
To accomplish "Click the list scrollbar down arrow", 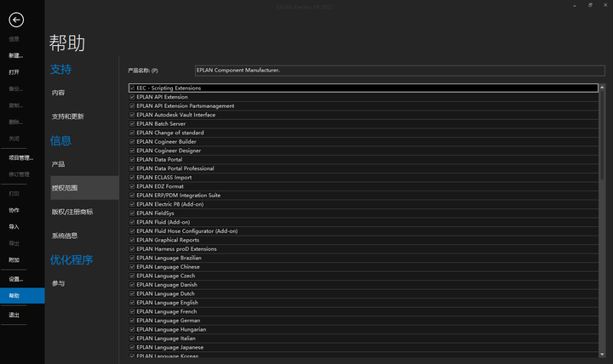I will click(x=602, y=355).
